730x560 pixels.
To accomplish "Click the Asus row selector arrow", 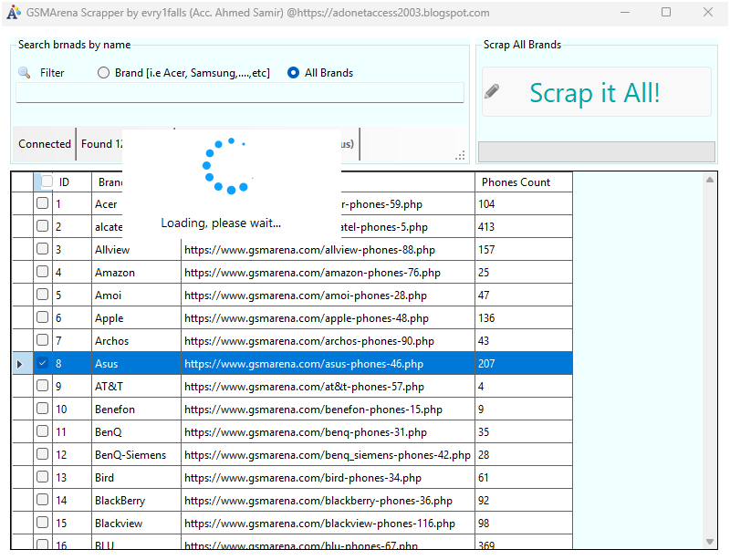I will (x=19, y=364).
